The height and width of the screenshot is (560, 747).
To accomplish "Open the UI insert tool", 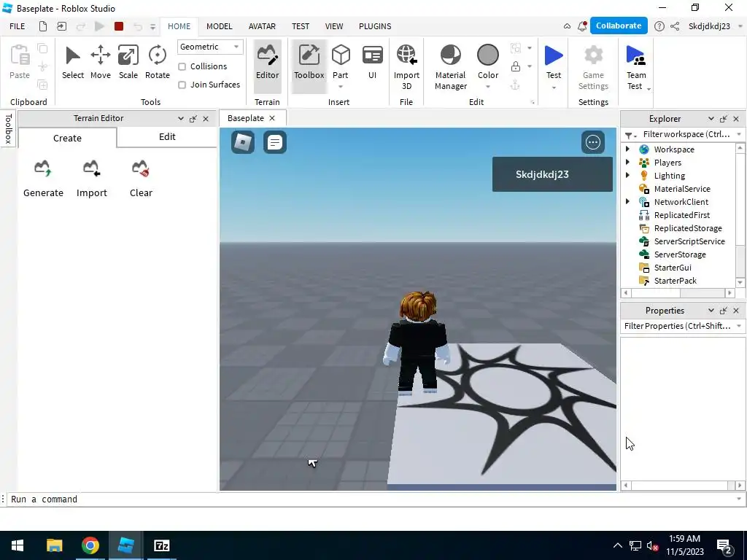I will click(x=373, y=62).
